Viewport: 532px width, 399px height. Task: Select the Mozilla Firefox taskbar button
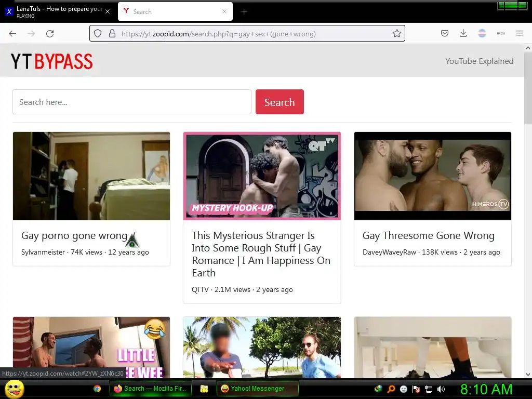pos(150,389)
